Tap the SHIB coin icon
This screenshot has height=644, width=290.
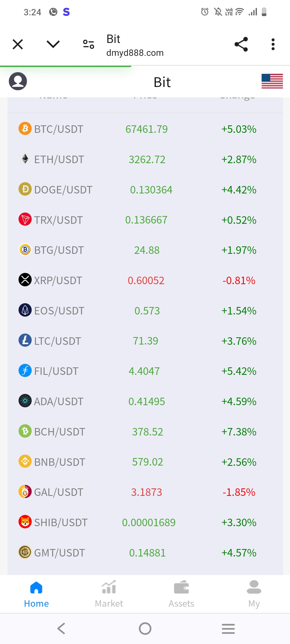point(25,522)
